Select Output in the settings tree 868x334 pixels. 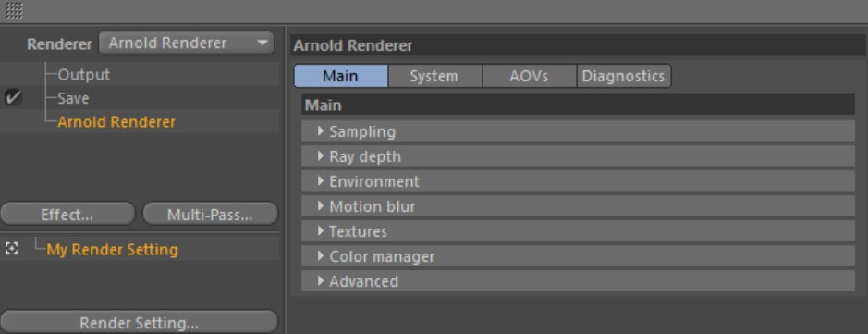(83, 74)
